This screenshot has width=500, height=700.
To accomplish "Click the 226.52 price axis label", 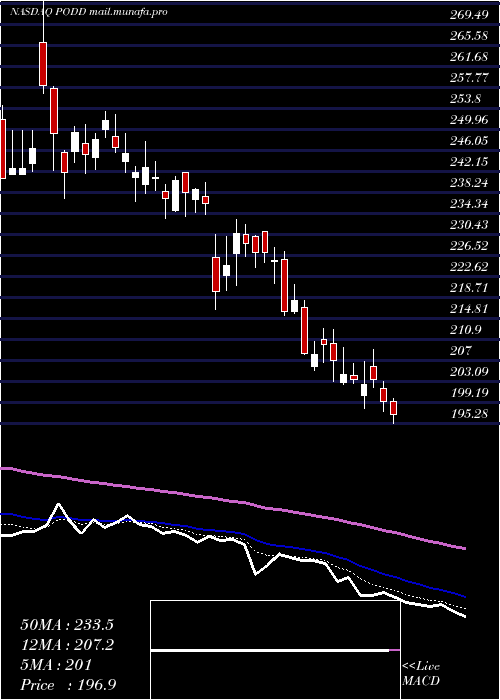I will click(469, 246).
